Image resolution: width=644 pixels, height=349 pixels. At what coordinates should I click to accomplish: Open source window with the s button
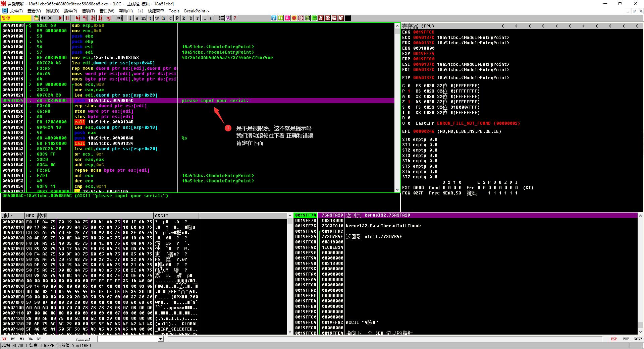(x=211, y=18)
